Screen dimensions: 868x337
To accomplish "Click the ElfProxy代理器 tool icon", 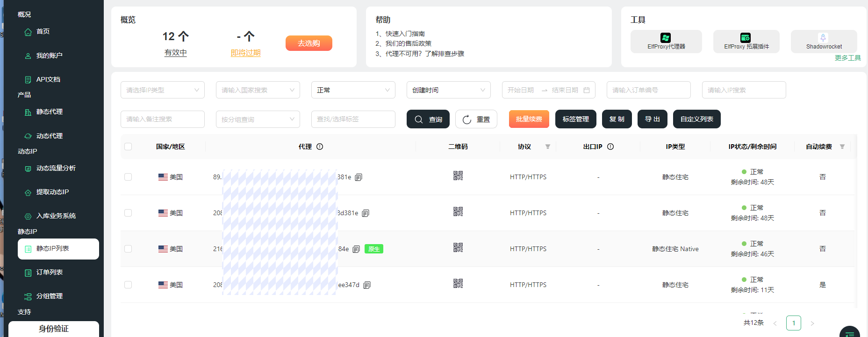I will (666, 38).
